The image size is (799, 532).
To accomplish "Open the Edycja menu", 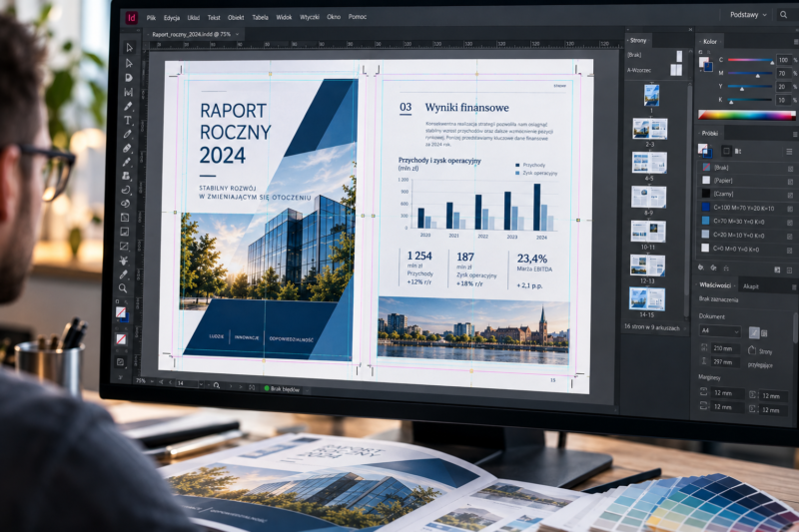I will (x=171, y=18).
